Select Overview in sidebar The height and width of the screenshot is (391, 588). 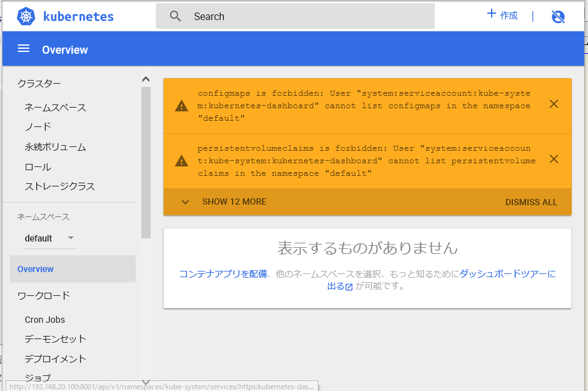pos(73,269)
